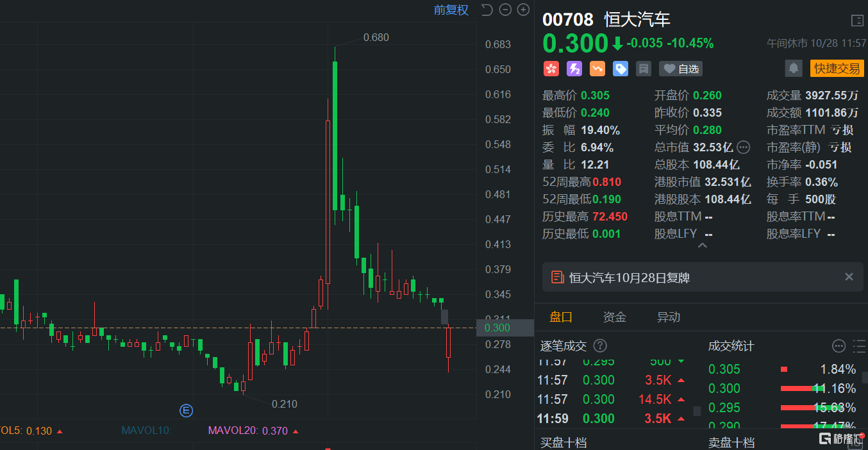Select the 11:59 trade row of 3.5K
The image size is (868, 450).
point(612,419)
